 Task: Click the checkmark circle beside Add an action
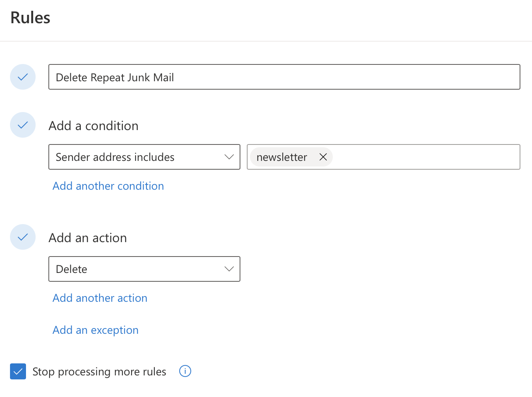[23, 237]
